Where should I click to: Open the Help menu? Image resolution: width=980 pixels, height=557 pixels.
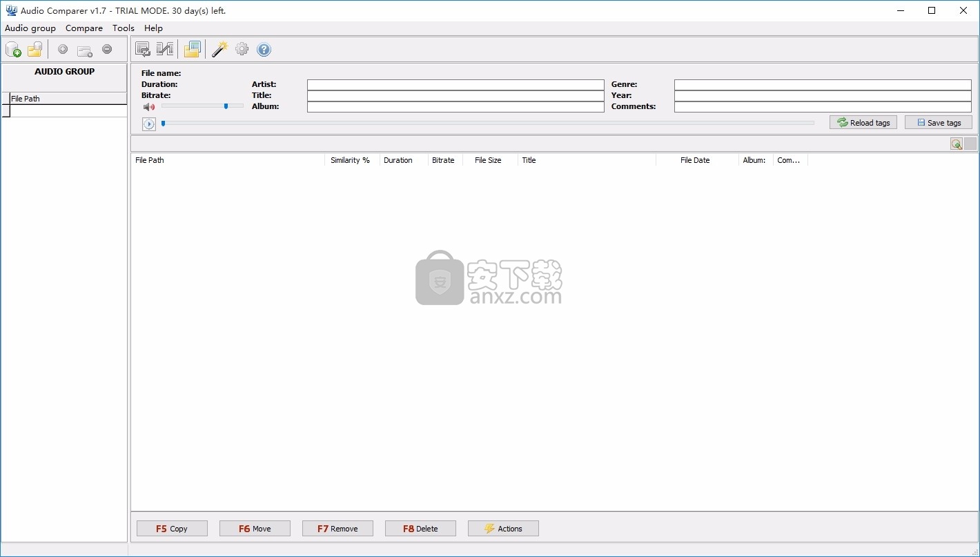coord(153,28)
